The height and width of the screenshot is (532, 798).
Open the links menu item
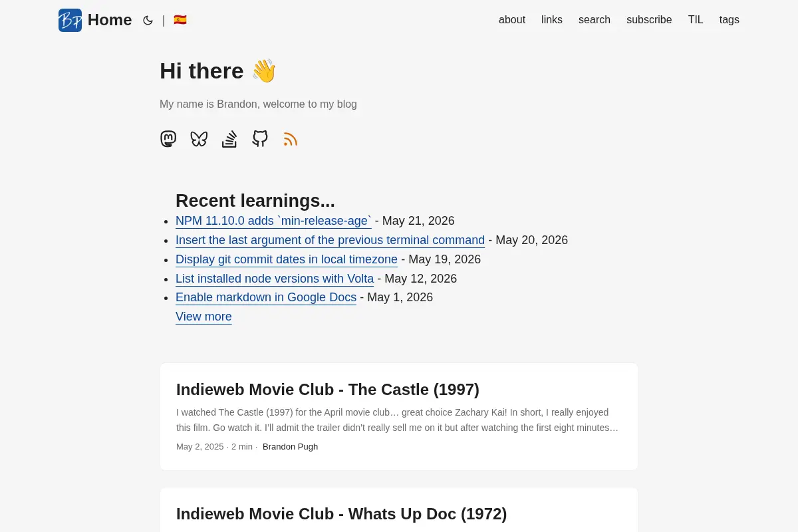click(552, 20)
